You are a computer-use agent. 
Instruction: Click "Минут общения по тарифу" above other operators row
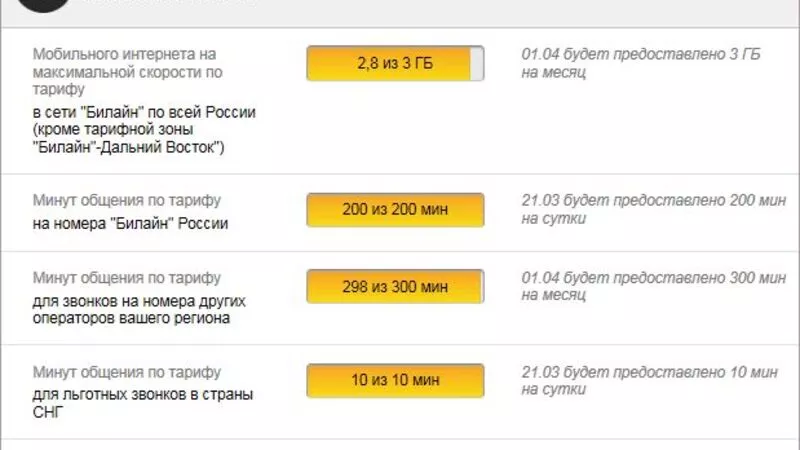[127, 277]
